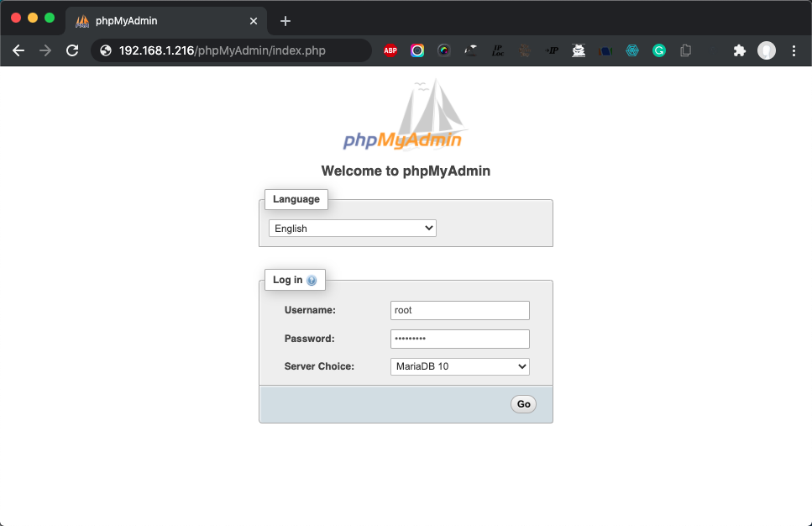The image size is (812, 526).
Task: Click the blue spider web extension icon
Action: tap(632, 50)
